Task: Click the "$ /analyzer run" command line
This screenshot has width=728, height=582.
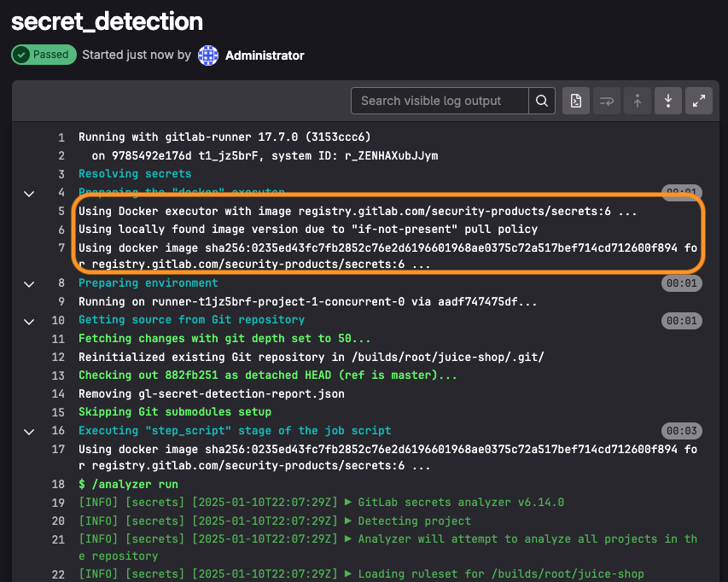Action: (128, 484)
